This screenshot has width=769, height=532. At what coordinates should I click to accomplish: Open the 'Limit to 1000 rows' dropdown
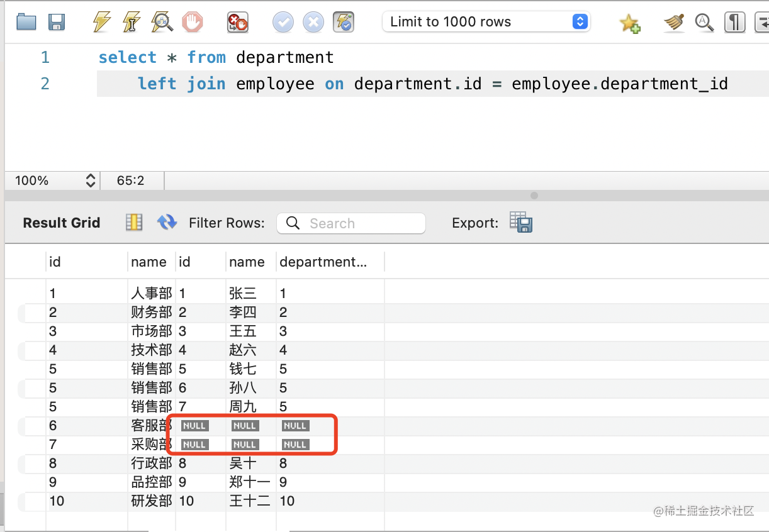tap(486, 22)
